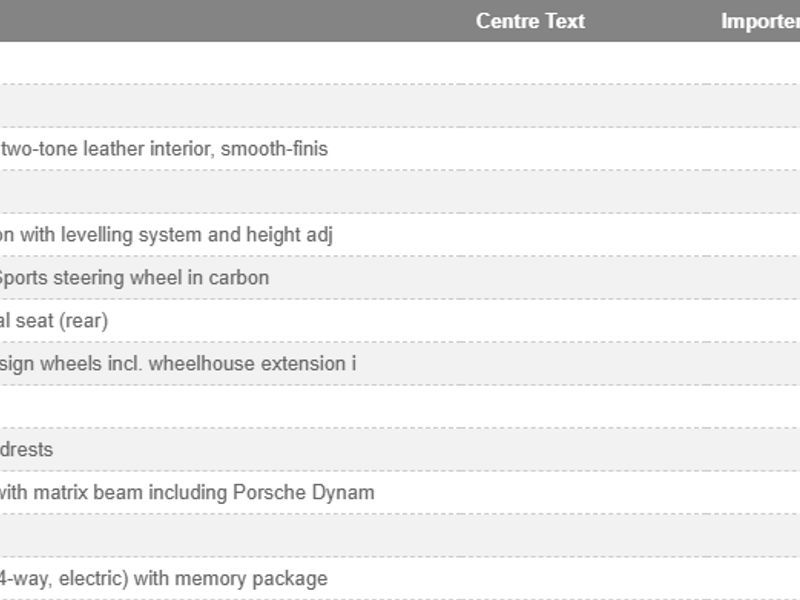Image resolution: width=800 pixels, height=600 pixels.
Task: Click Centre Text cell in two-tone leather row
Action: point(530,149)
